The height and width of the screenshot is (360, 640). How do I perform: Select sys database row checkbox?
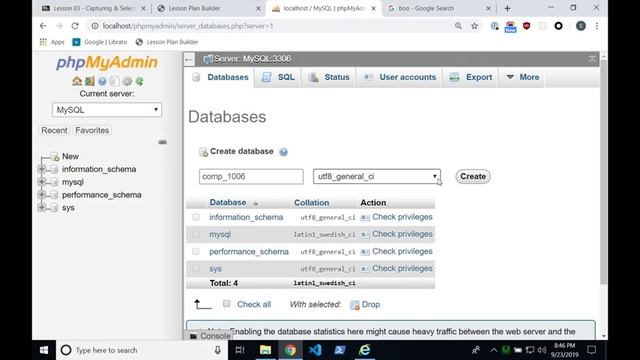pyautogui.click(x=196, y=269)
